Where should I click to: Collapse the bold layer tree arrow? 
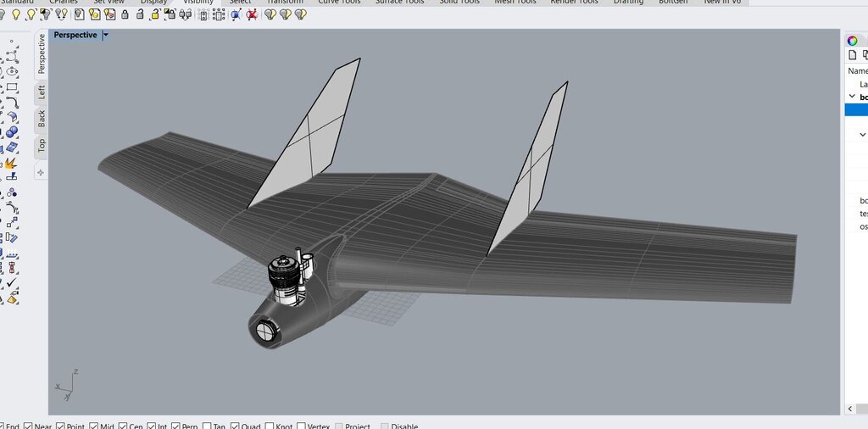click(x=852, y=97)
